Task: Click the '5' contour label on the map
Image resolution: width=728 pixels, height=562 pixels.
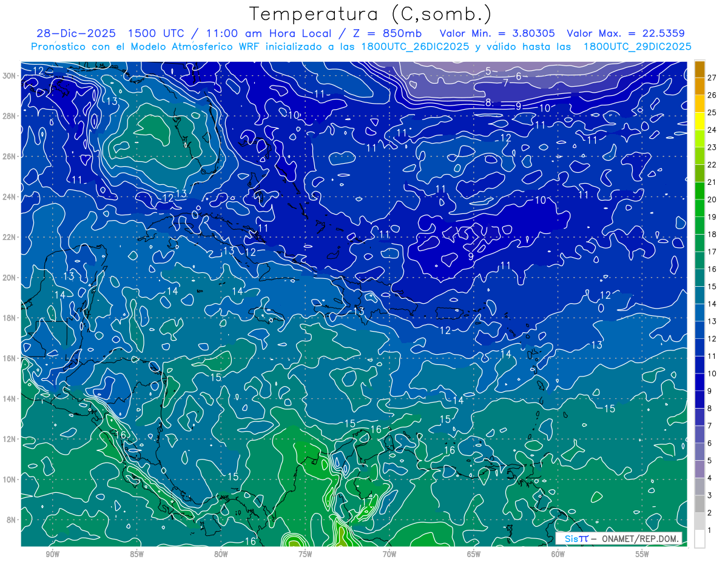Action: click(x=488, y=72)
